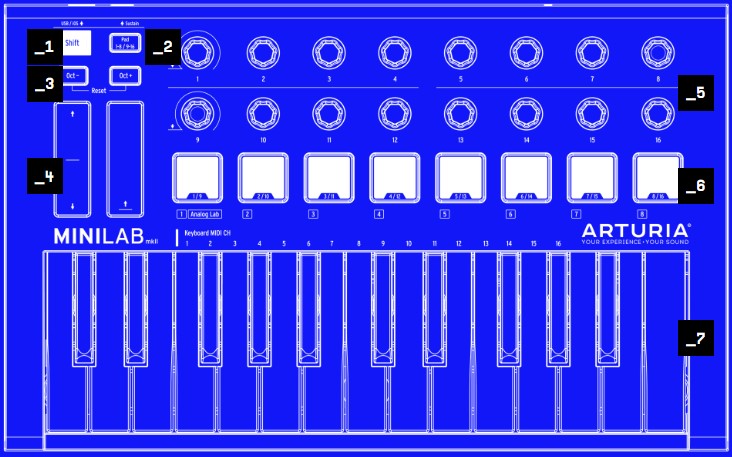Click boxed memory number 5 below pads
The width and height of the screenshot is (732, 457).
[445, 214]
